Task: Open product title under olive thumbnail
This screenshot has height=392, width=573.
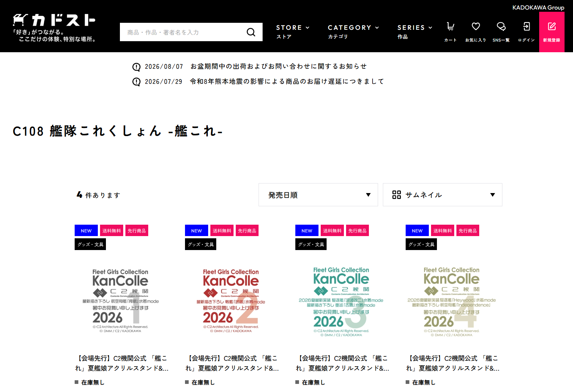Action: (453, 363)
